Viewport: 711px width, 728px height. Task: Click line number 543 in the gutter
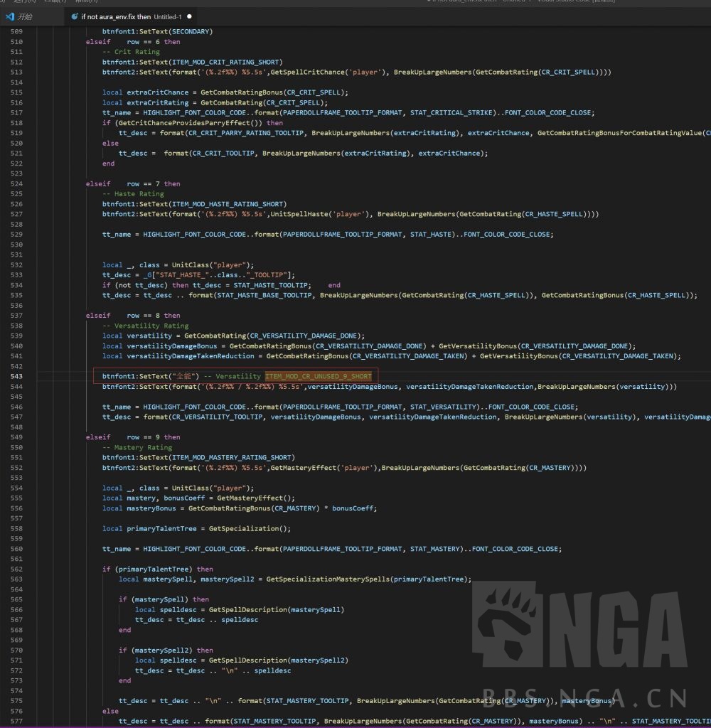point(17,377)
